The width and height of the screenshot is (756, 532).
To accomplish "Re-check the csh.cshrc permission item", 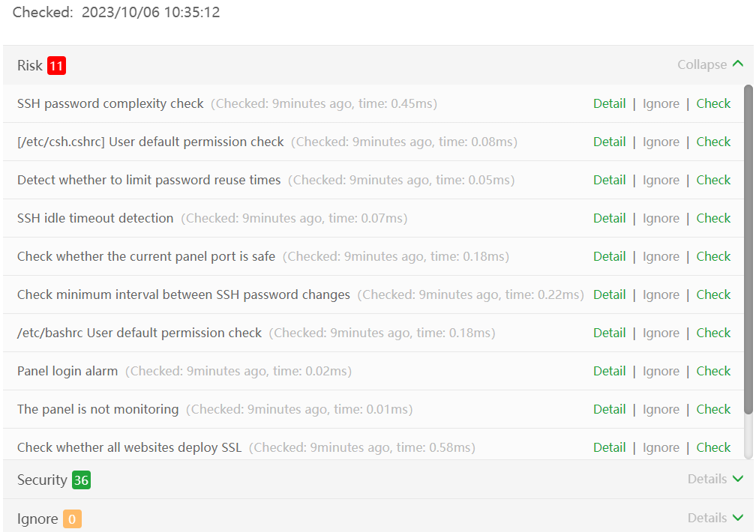I will (713, 142).
